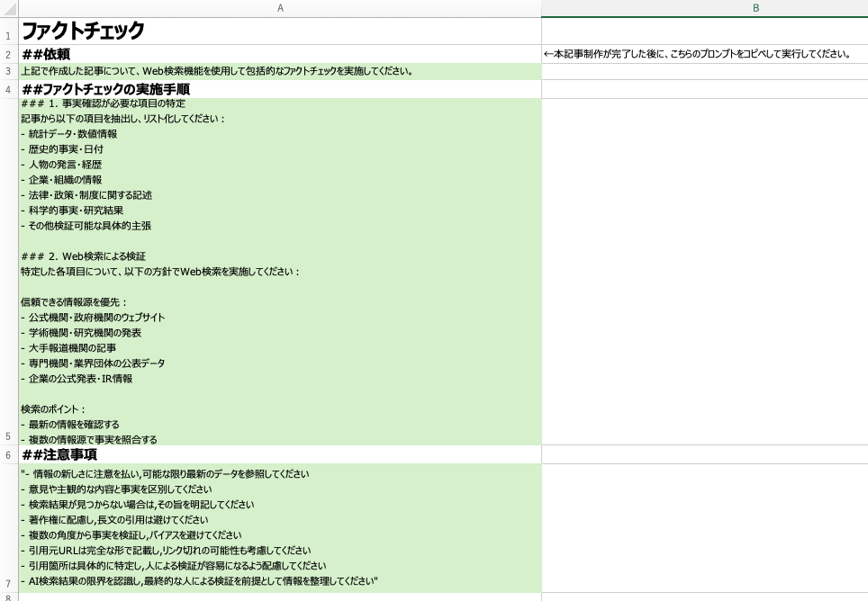This screenshot has height=601, width=868.
Task: Select row 8 using the row header
Action: coord(7,597)
